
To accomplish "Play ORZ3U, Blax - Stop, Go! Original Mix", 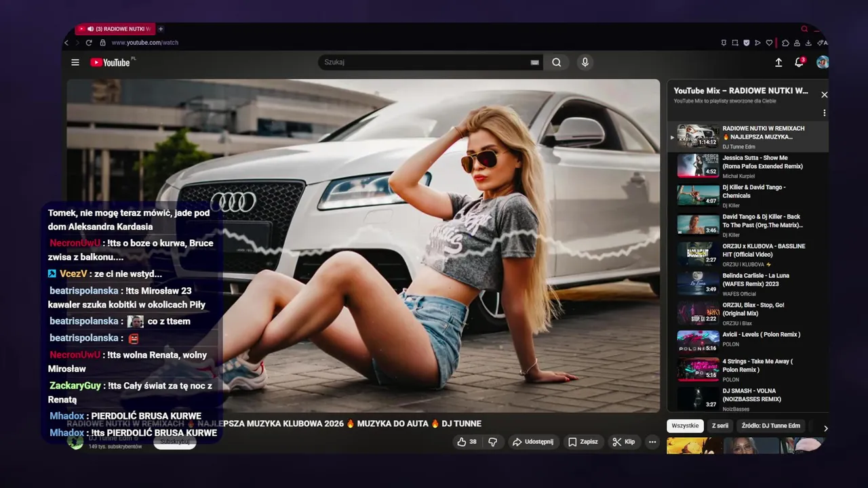I will pos(748,313).
